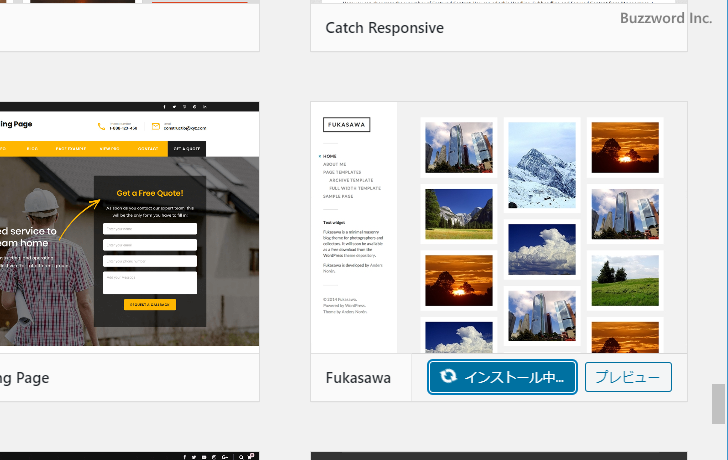Open Fukasawa preview with プレビュー button

(628, 377)
